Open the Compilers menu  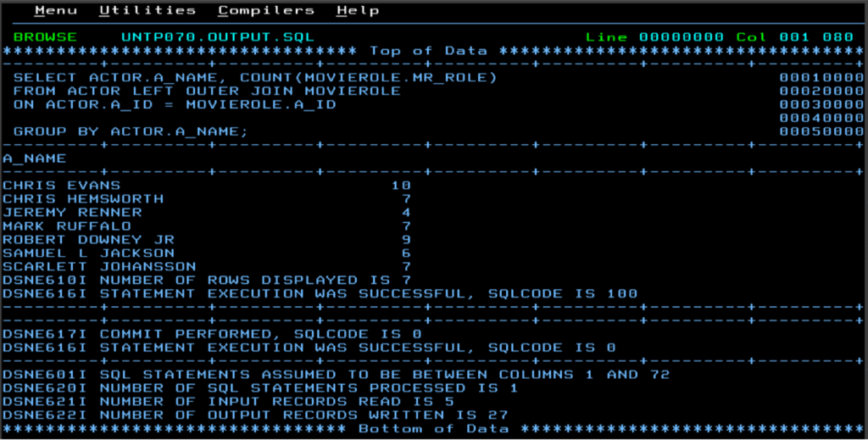point(265,11)
